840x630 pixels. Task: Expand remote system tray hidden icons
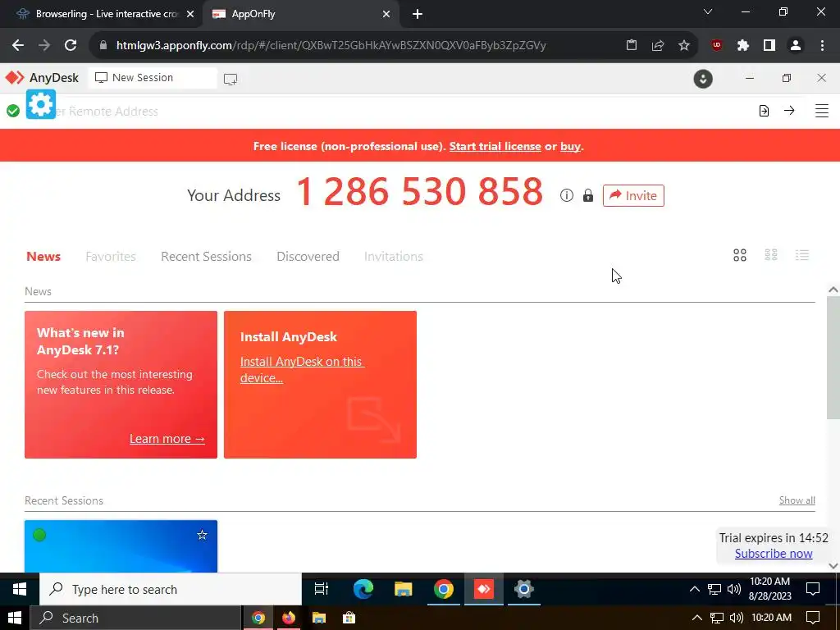(694, 589)
